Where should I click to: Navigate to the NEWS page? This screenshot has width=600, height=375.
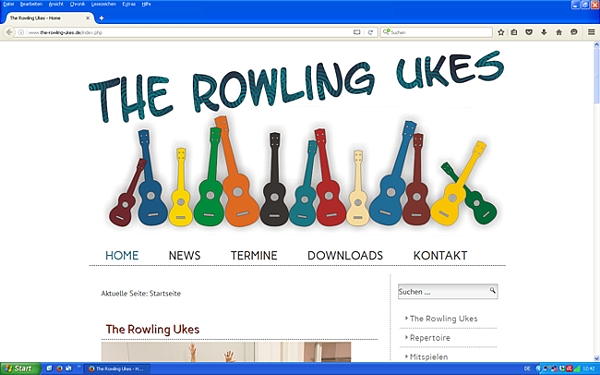pyautogui.click(x=184, y=255)
